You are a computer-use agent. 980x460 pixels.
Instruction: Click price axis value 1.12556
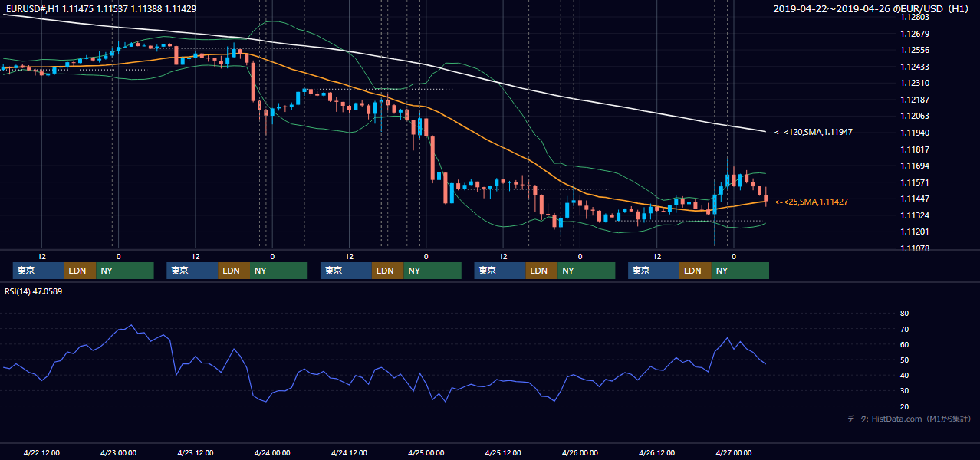(916, 50)
